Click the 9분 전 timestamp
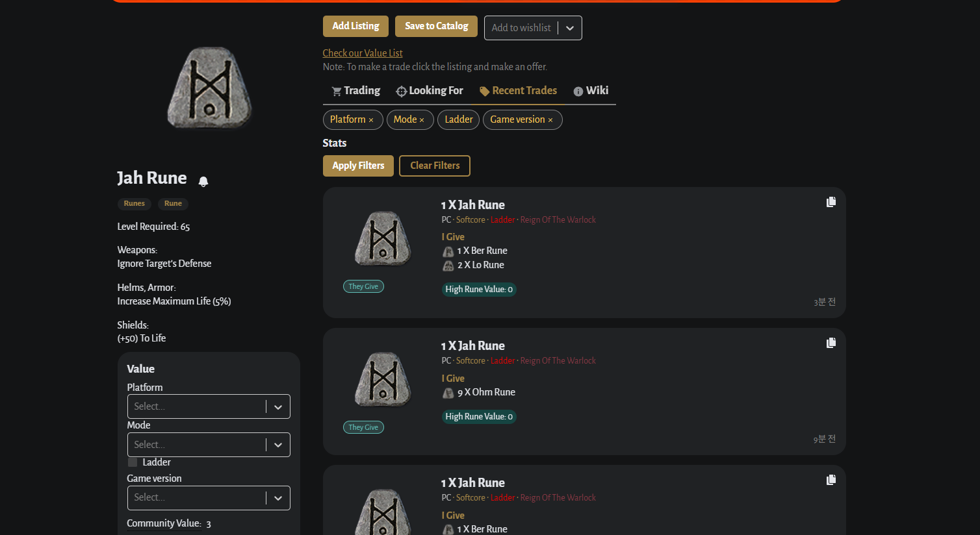The height and width of the screenshot is (535, 980). coord(825,440)
